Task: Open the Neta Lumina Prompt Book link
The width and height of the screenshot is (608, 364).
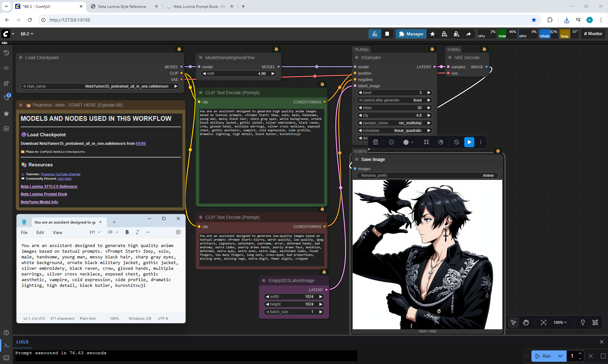Action: click(x=44, y=194)
